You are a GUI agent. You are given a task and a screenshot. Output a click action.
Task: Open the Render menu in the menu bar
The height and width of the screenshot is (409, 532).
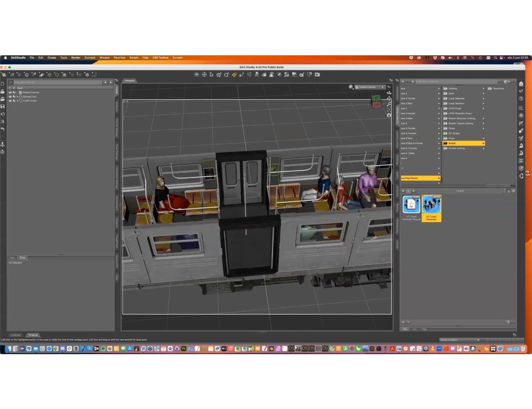(76, 58)
